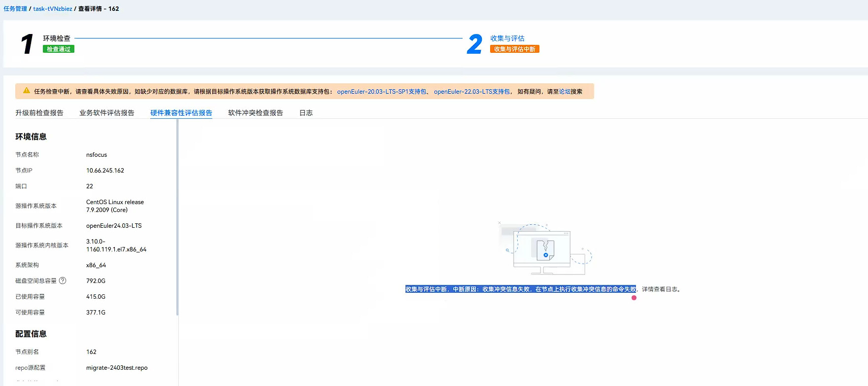The width and height of the screenshot is (868, 386).
Task: Go to 任务管理 in the breadcrumb
Action: (x=15, y=9)
